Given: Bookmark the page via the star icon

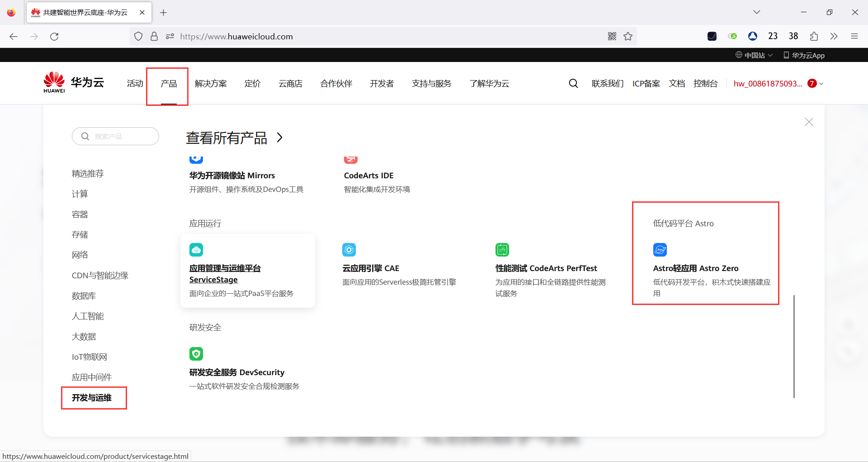Looking at the screenshot, I should click(x=627, y=36).
